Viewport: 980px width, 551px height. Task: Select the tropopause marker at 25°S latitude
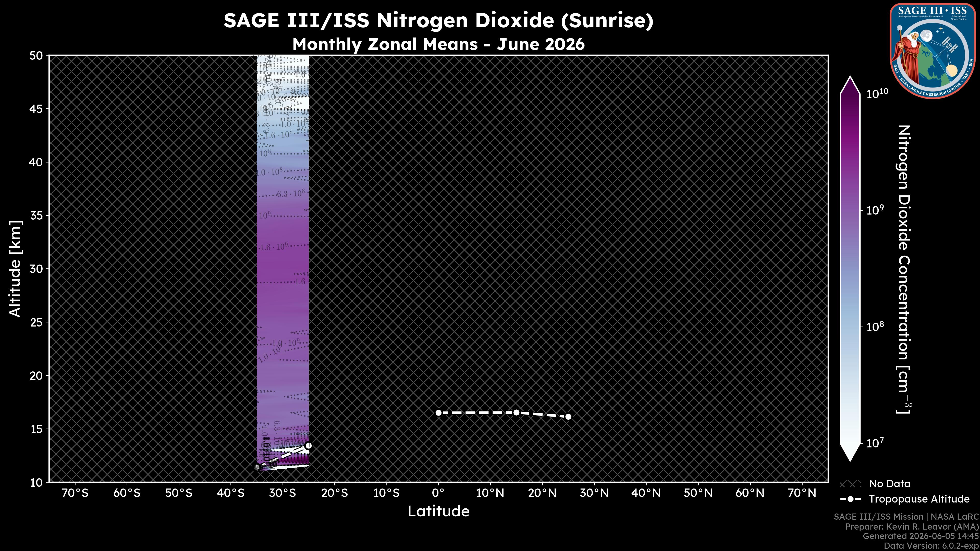309,445
